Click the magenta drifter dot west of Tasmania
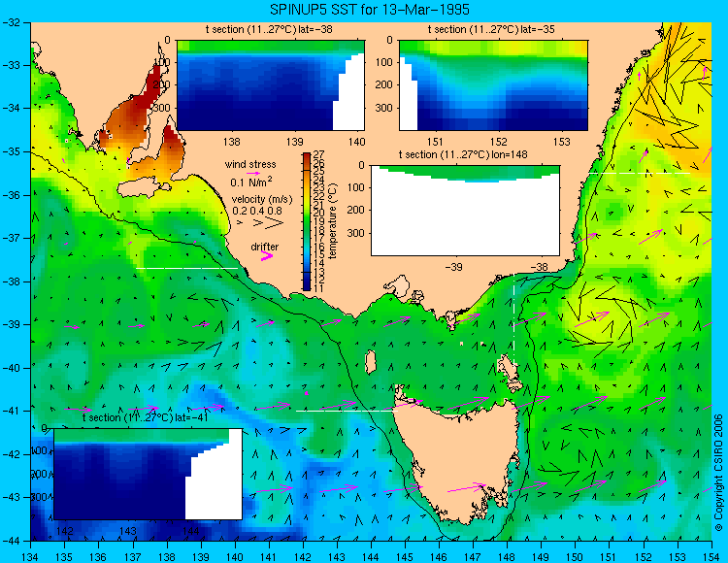The height and width of the screenshot is (563, 728). coord(307,393)
